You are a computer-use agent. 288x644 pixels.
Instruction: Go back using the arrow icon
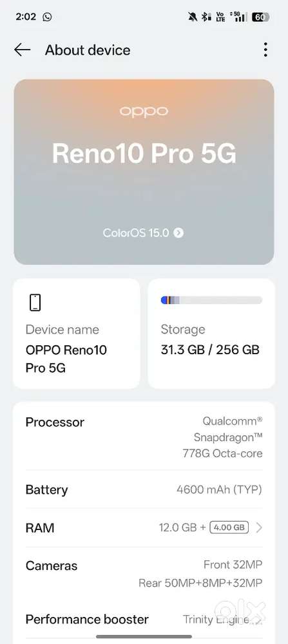22,50
